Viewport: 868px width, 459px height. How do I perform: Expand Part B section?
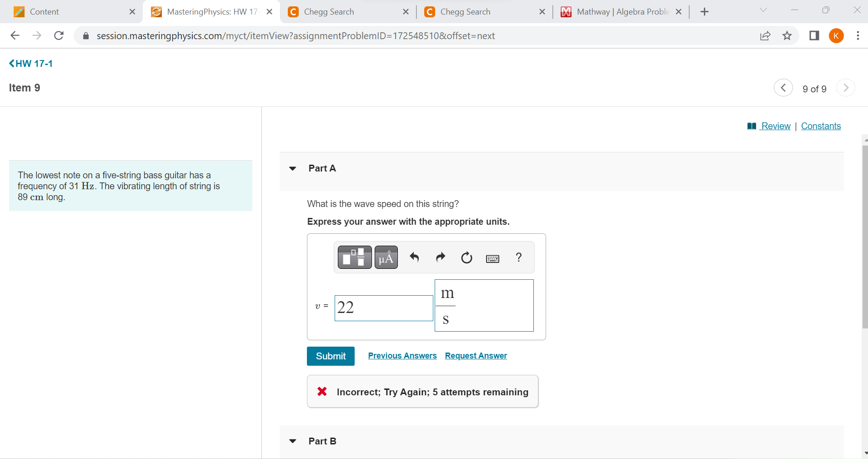pos(293,441)
